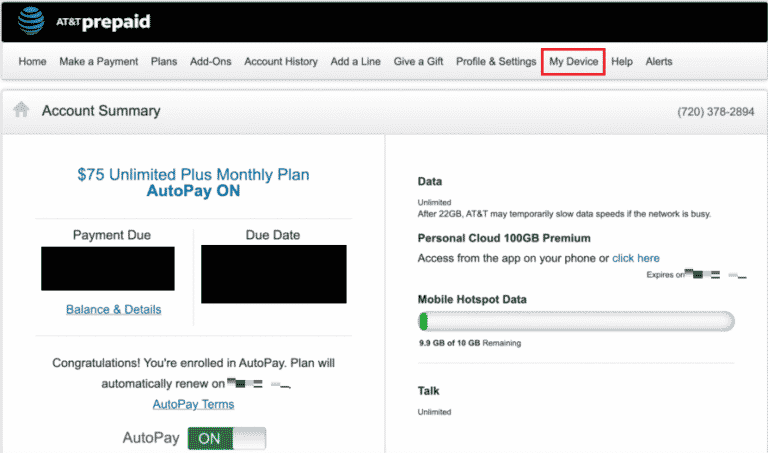Image resolution: width=768 pixels, height=453 pixels.
Task: Click the phone number (720) 378-2894
Action: tap(716, 112)
